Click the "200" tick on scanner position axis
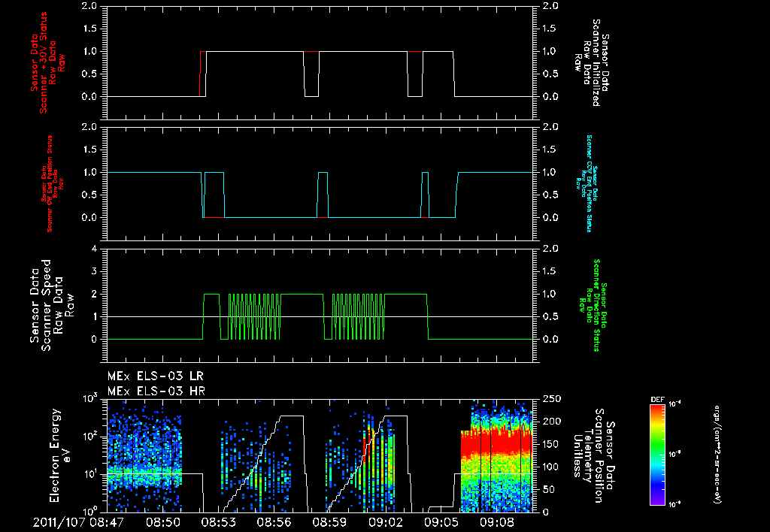770x532 pixels. (551, 422)
